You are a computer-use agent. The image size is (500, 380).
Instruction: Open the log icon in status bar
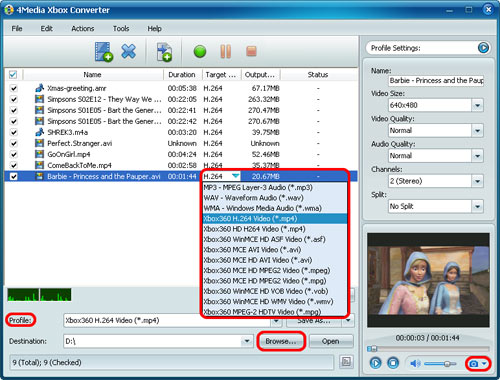click(x=346, y=362)
